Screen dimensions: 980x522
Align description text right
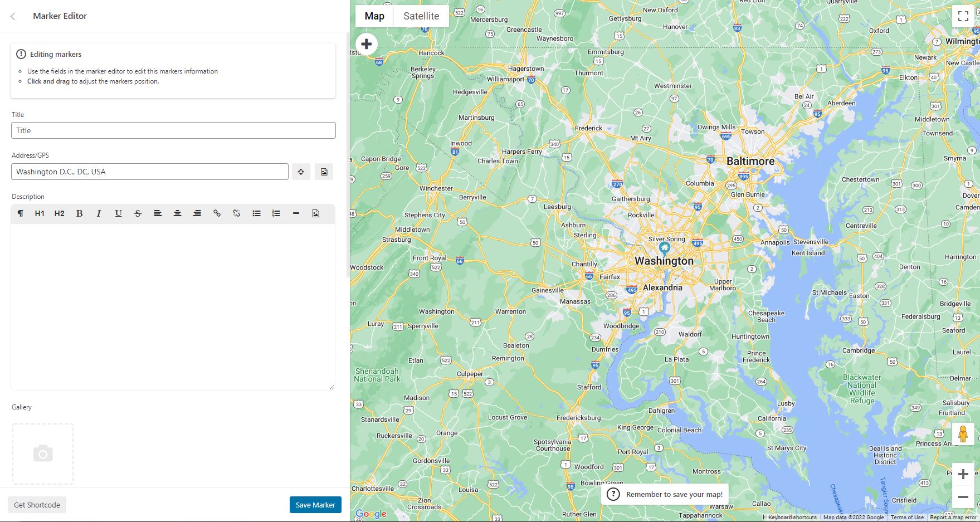click(197, 213)
